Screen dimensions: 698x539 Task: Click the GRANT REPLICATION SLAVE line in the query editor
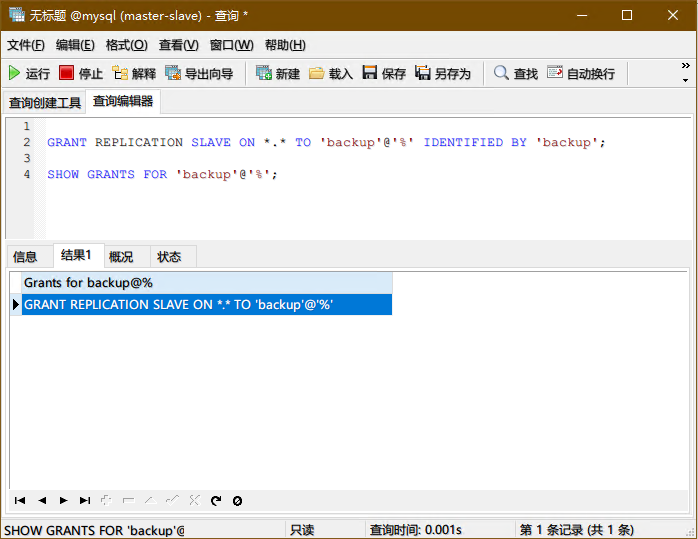coord(326,142)
